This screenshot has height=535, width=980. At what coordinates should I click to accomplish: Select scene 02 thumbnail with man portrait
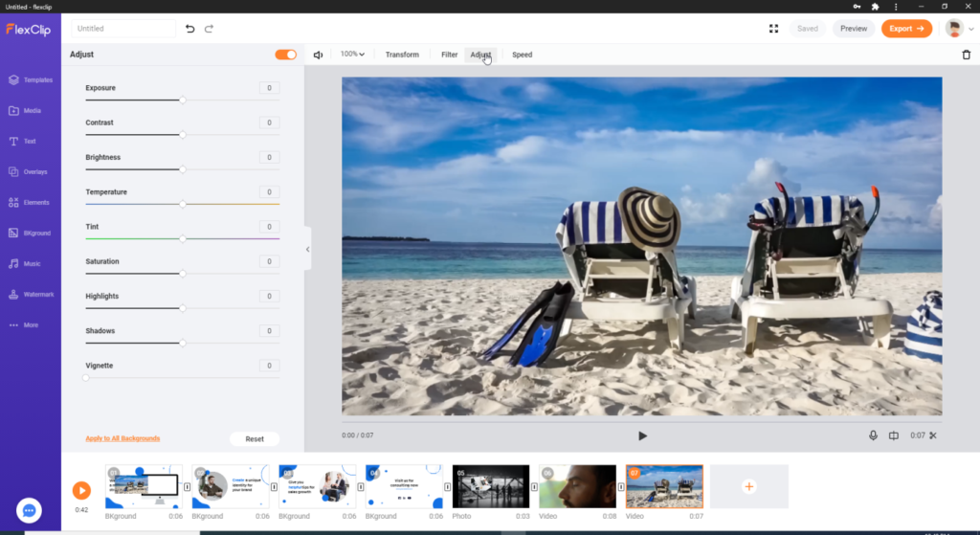click(231, 487)
